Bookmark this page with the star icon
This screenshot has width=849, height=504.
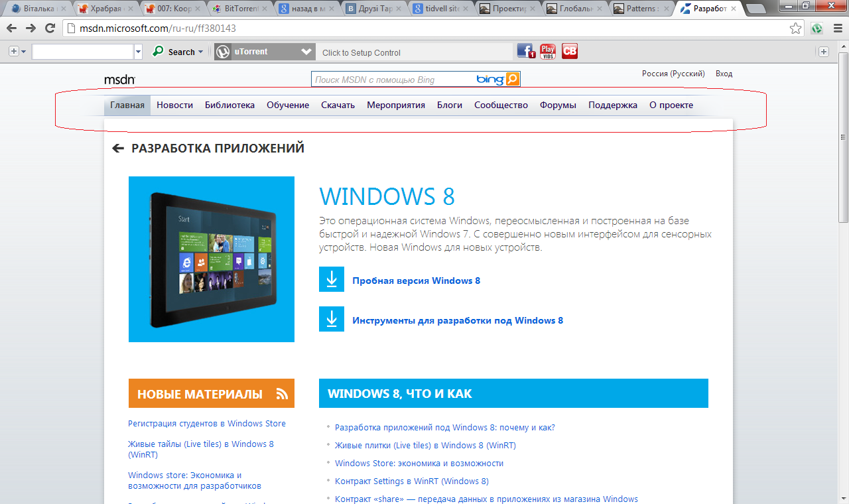tap(795, 29)
